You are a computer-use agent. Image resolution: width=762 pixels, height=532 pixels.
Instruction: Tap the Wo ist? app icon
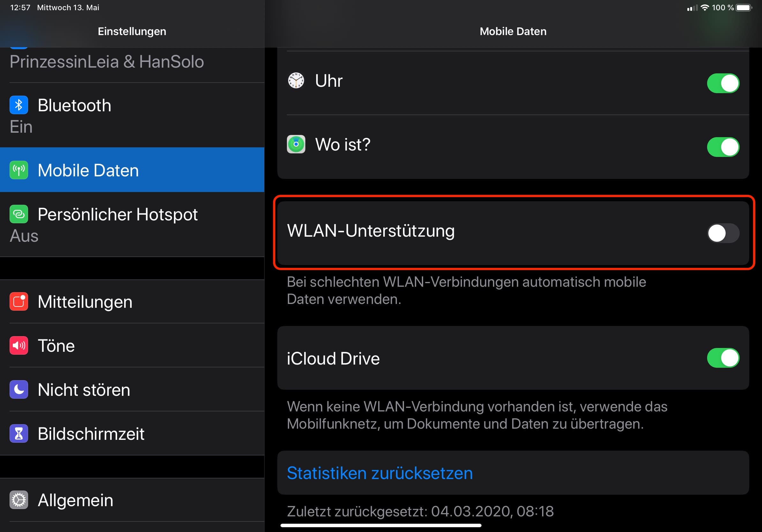point(296,144)
